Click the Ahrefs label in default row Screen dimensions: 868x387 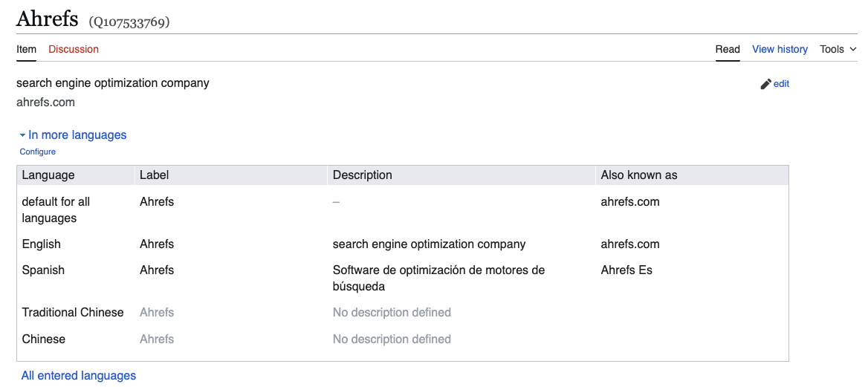(157, 201)
